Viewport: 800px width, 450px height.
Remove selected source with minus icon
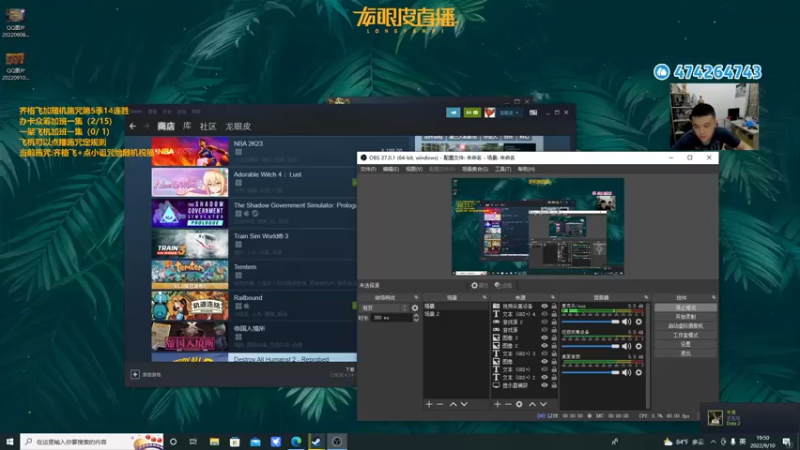508,404
